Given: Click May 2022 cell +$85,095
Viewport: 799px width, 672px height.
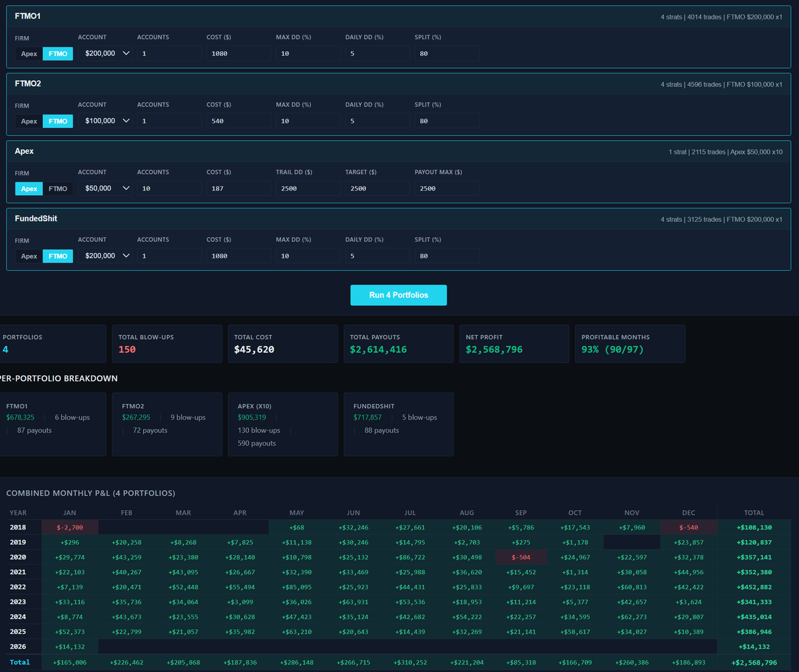Looking at the screenshot, I should click(296, 587).
